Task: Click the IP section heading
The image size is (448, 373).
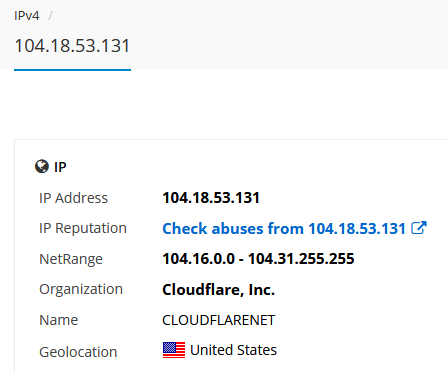Action: (60, 167)
